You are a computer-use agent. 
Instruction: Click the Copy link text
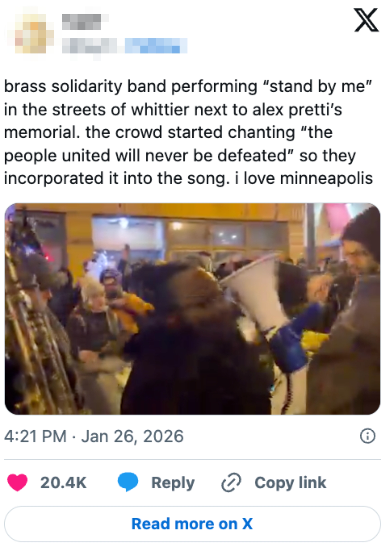(x=290, y=483)
